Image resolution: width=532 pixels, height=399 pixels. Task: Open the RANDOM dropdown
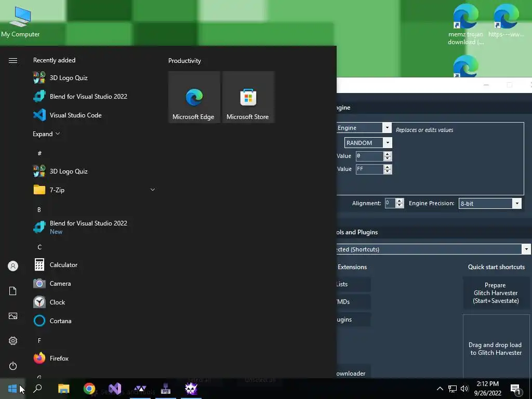pyautogui.click(x=368, y=143)
